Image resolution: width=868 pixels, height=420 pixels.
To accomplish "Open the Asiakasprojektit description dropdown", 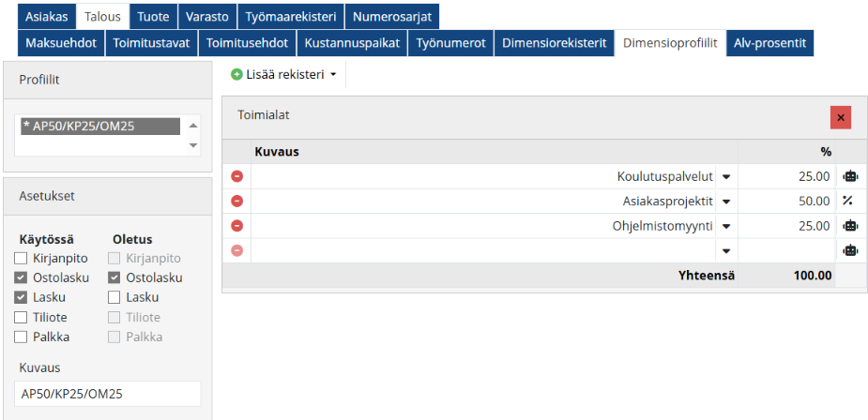I will tap(726, 201).
